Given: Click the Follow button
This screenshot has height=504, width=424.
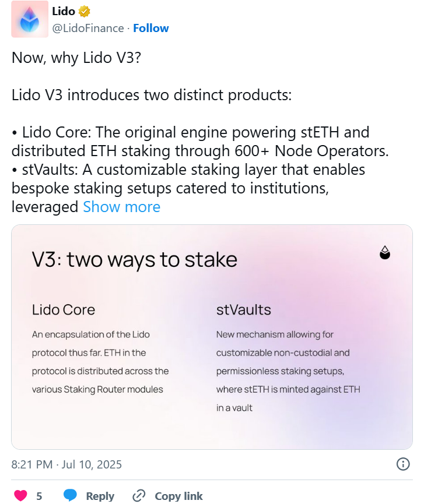Looking at the screenshot, I should pos(151,27).
